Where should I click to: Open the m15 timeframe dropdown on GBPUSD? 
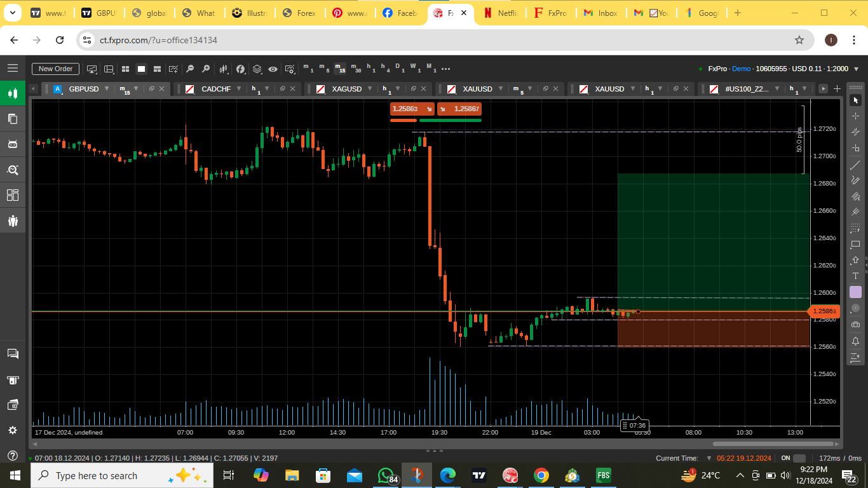(135, 89)
